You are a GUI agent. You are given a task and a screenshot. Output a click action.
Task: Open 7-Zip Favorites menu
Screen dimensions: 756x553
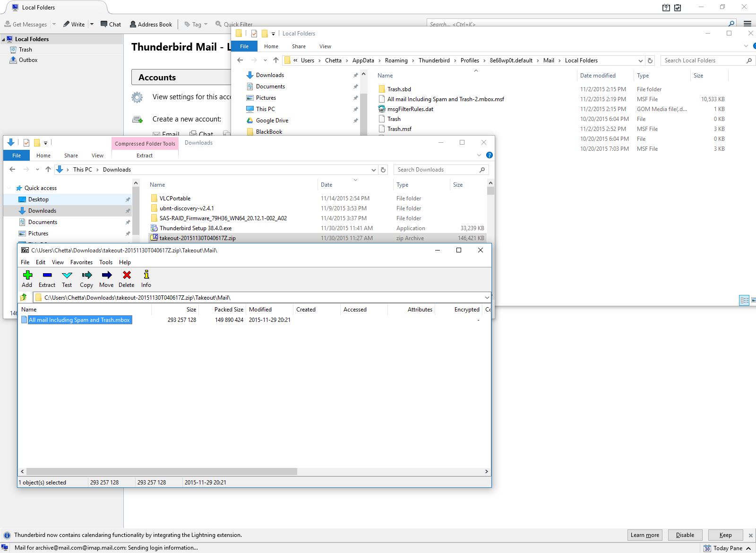[81, 262]
